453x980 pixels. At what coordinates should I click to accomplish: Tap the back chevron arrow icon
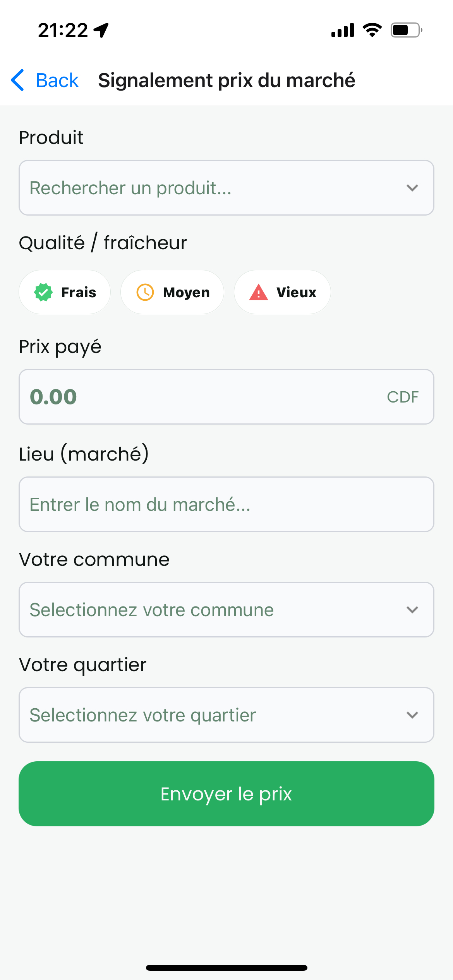tap(18, 81)
